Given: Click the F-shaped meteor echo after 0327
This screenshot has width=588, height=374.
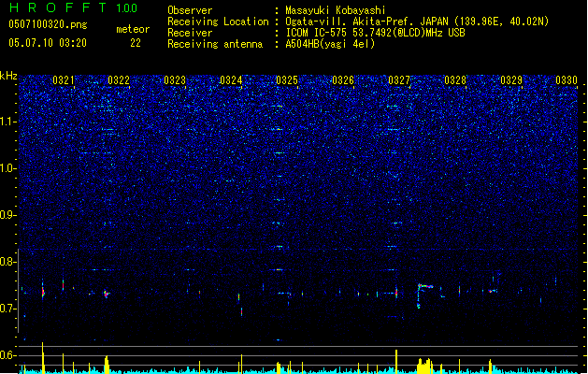Looking at the screenshot, I should [x=424, y=296].
